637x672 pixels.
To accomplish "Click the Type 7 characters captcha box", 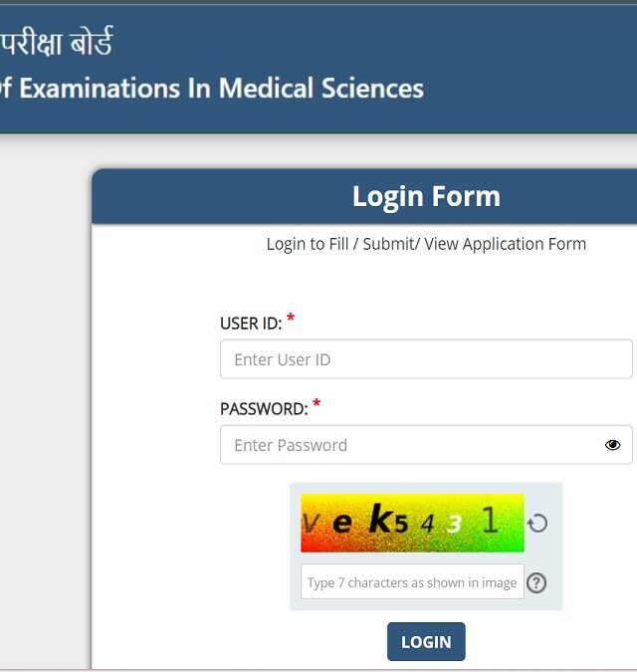I will 412,581.
